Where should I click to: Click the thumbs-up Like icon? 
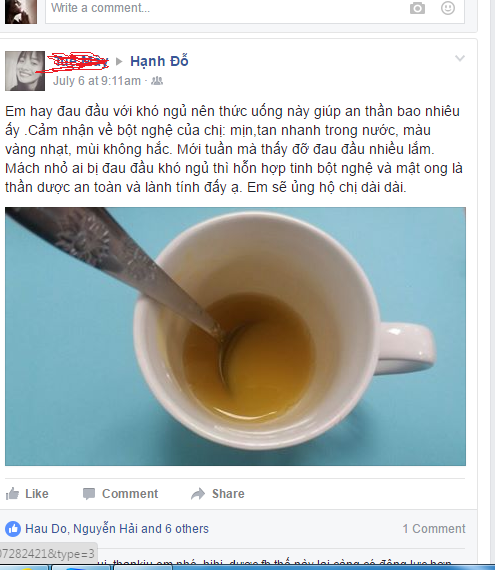[x=12, y=493]
